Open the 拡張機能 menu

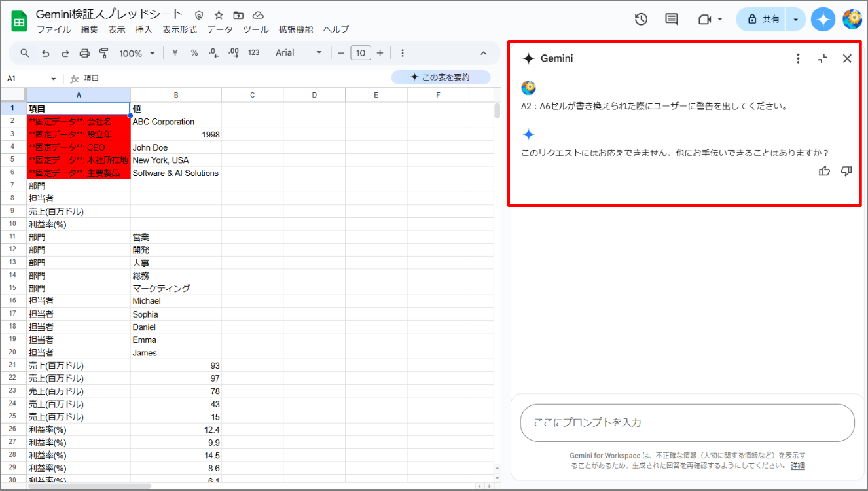296,30
